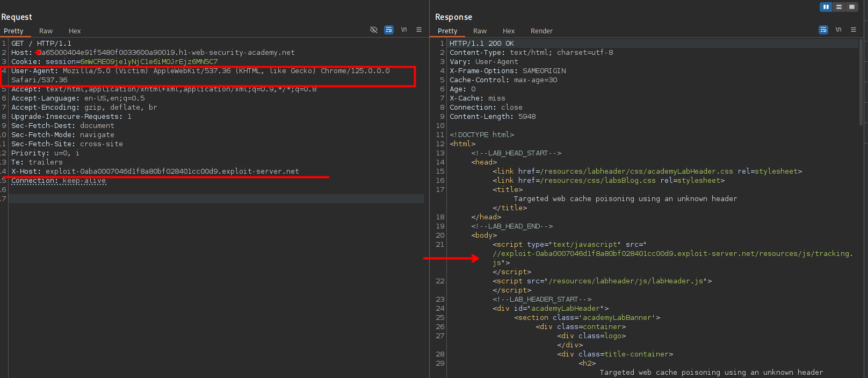The height and width of the screenshot is (378, 868).
Task: Open the Response panel options menu
Action: [x=853, y=30]
